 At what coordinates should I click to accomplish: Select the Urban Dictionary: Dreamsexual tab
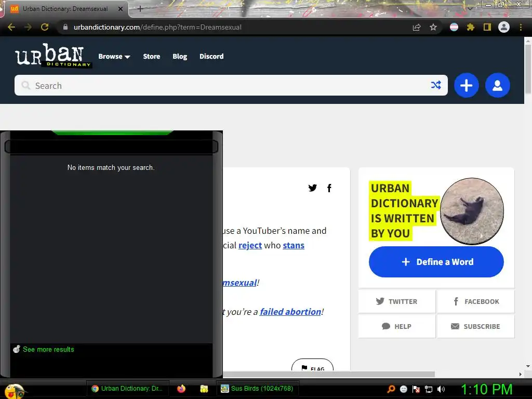[65, 9]
